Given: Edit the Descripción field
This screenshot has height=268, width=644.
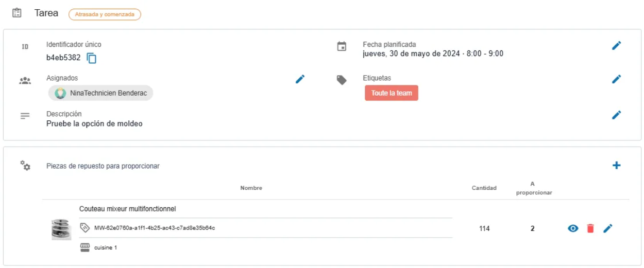Looking at the screenshot, I should 616,115.
